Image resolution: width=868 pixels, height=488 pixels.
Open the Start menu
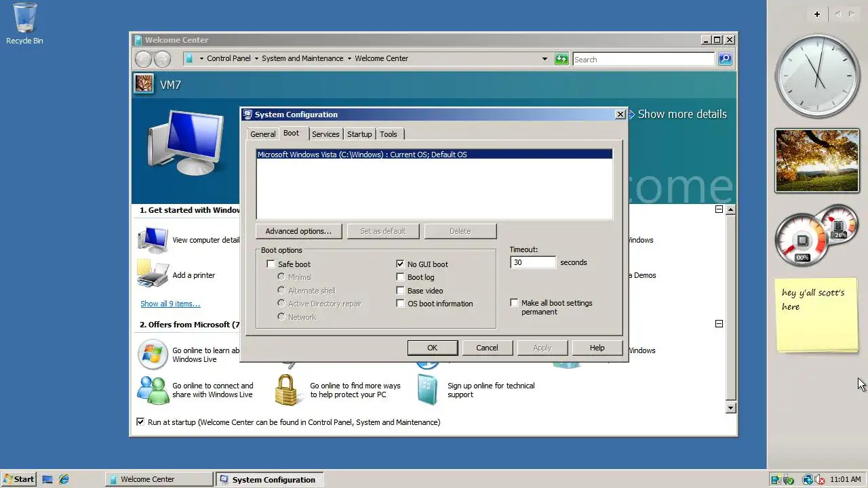[18, 479]
